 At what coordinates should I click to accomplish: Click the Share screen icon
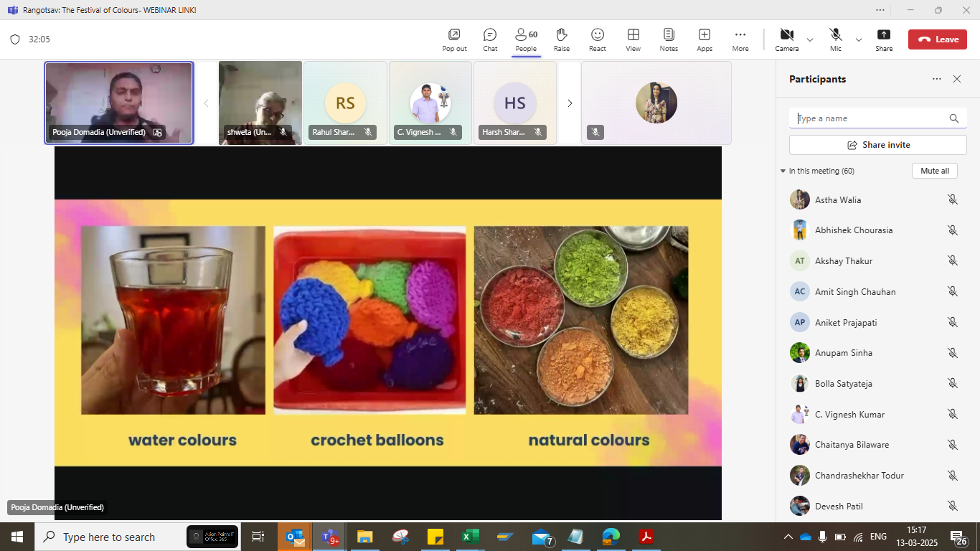pyautogui.click(x=884, y=39)
